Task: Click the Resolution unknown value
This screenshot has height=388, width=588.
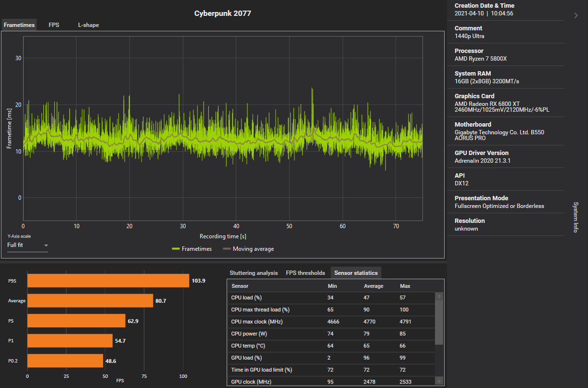Action: [x=466, y=229]
